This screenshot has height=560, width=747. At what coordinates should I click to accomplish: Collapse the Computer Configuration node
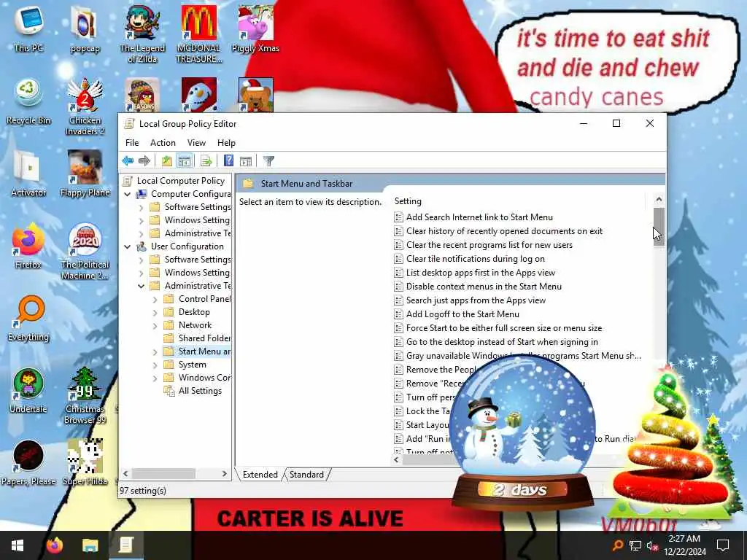[x=127, y=194]
